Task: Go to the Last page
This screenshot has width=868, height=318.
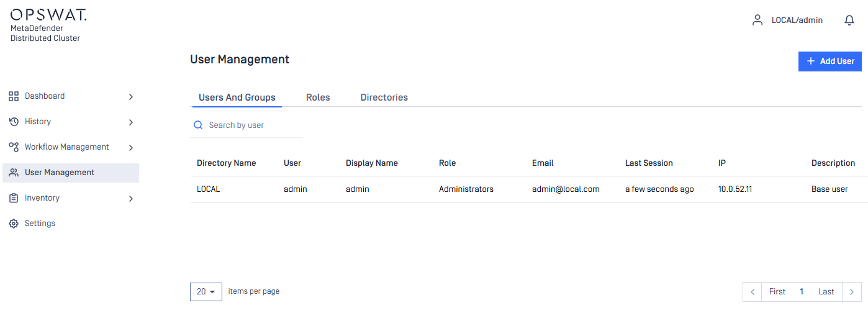Action: [826, 292]
